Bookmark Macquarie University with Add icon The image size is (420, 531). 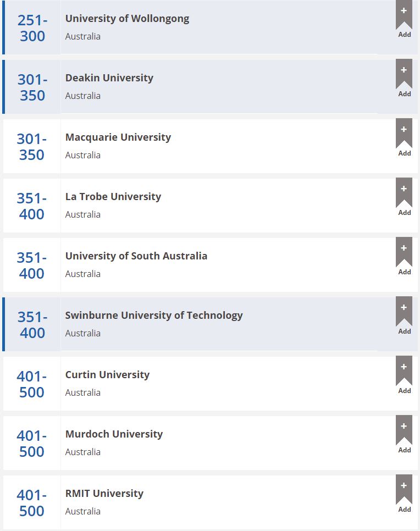click(x=404, y=134)
